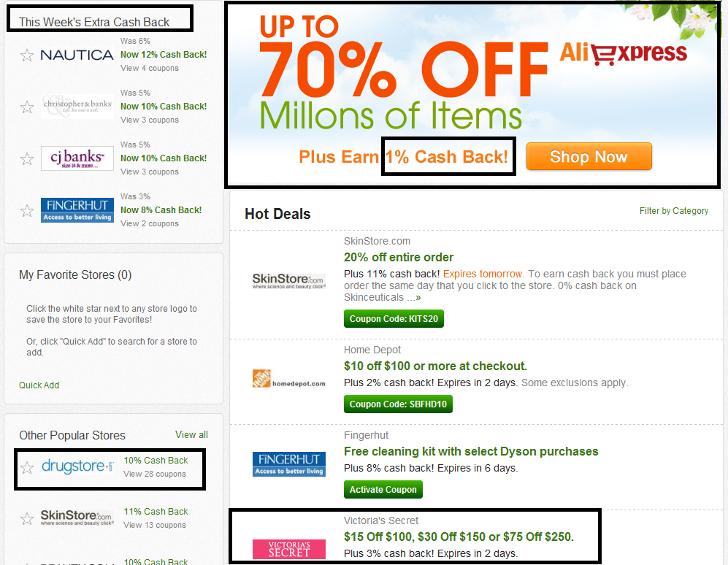
Task: Click the Activate Coupon button for Fingerhut
Action: point(383,490)
